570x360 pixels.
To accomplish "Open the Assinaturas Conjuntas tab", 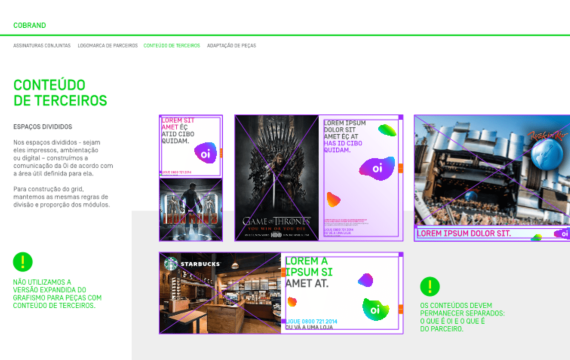I will click(x=42, y=45).
